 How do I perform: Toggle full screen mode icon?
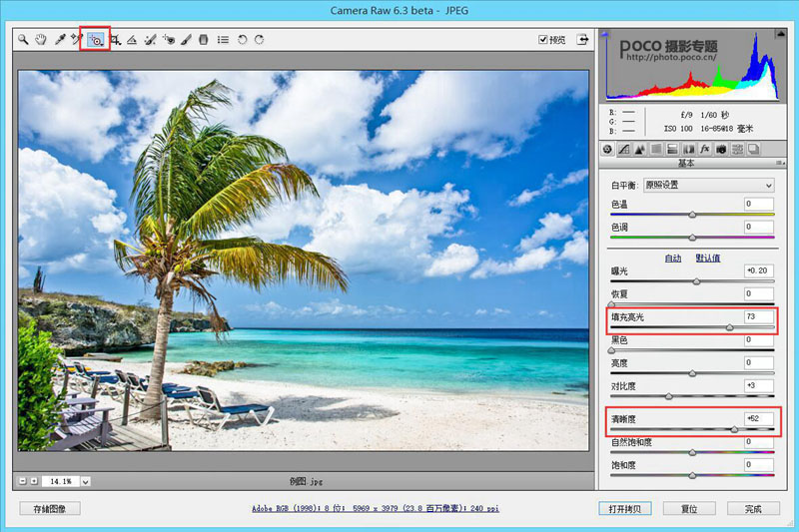[x=582, y=39]
